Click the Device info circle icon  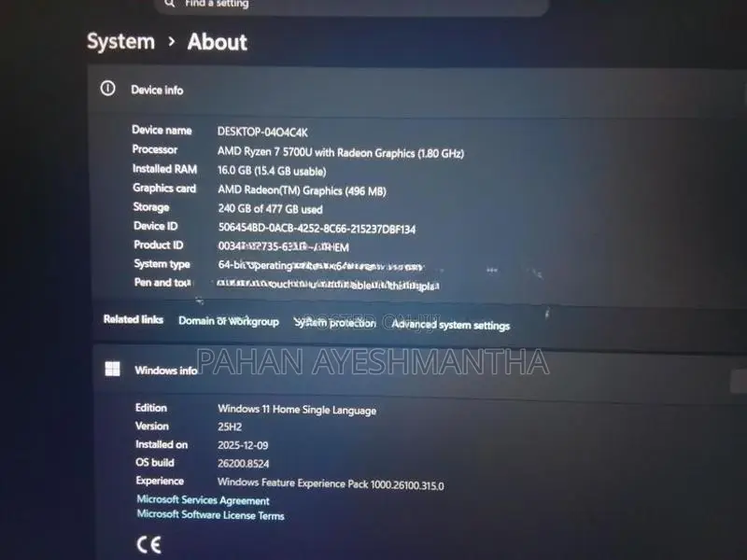click(x=107, y=88)
